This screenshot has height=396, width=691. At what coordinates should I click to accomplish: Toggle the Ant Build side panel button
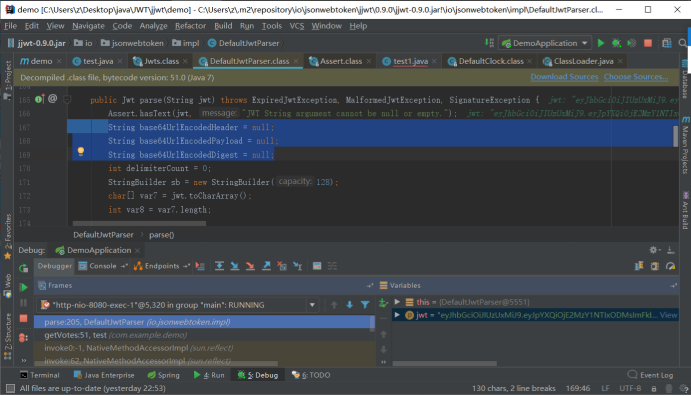point(685,210)
